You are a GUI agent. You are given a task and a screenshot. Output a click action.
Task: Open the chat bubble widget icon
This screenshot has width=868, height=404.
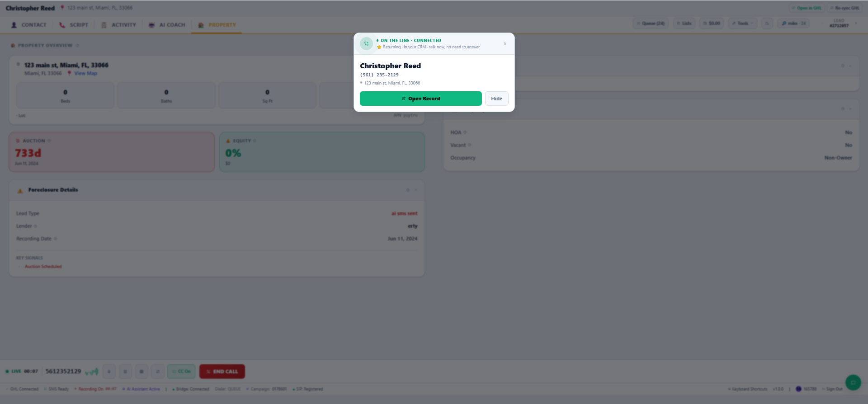click(x=853, y=382)
